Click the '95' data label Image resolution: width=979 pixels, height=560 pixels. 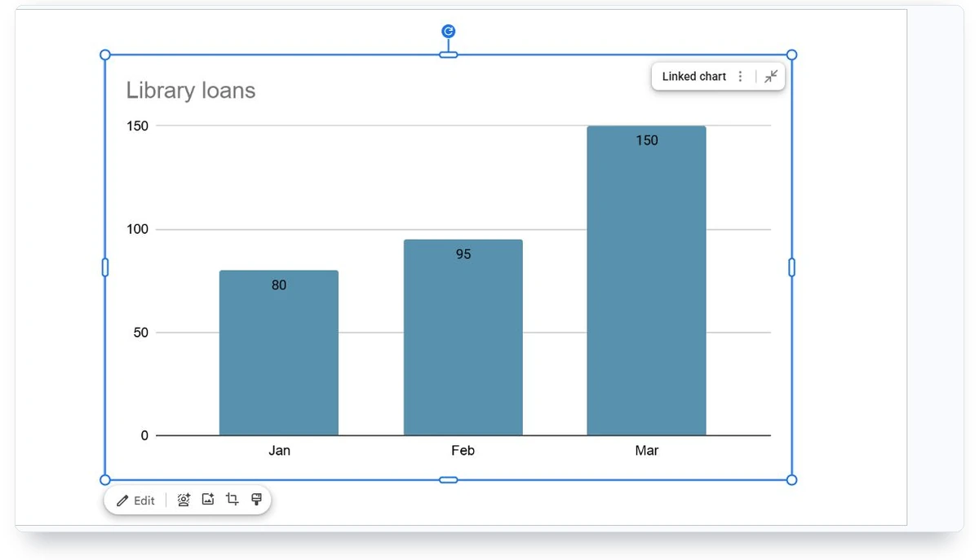(x=463, y=254)
